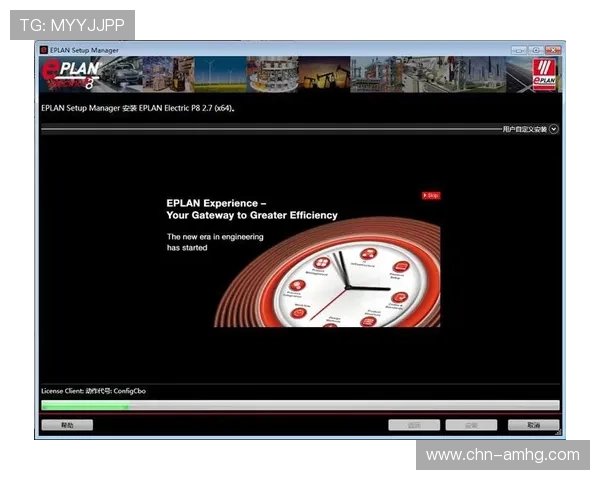Click the green installation progress bar
Image resolution: width=600 pixels, height=480 pixels.
pyautogui.click(x=300, y=406)
